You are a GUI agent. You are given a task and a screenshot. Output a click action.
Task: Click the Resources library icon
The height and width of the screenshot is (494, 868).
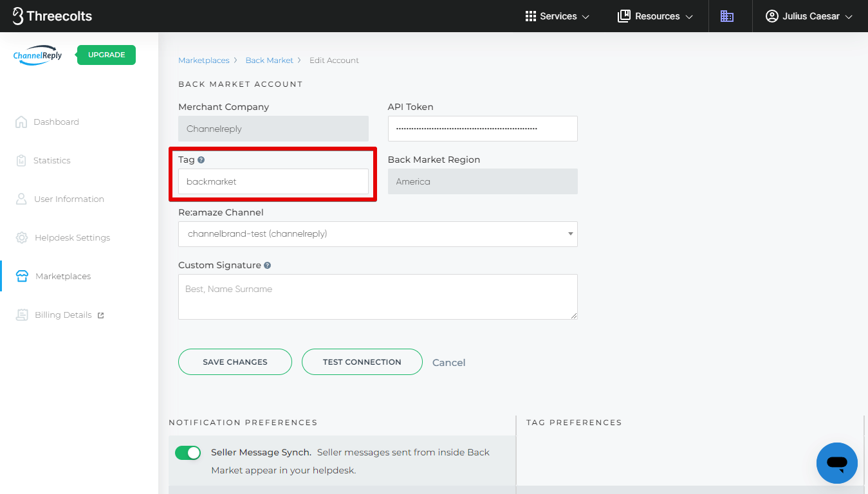coord(623,16)
